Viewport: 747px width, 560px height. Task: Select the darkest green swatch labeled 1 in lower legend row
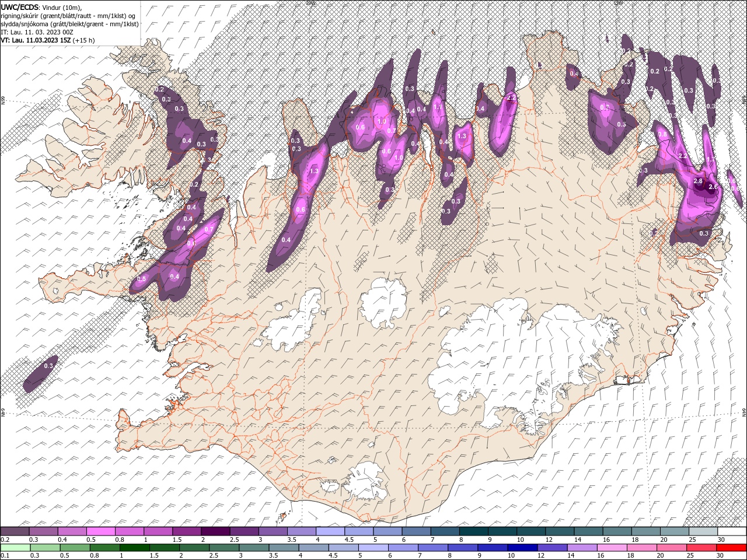[x=134, y=548]
